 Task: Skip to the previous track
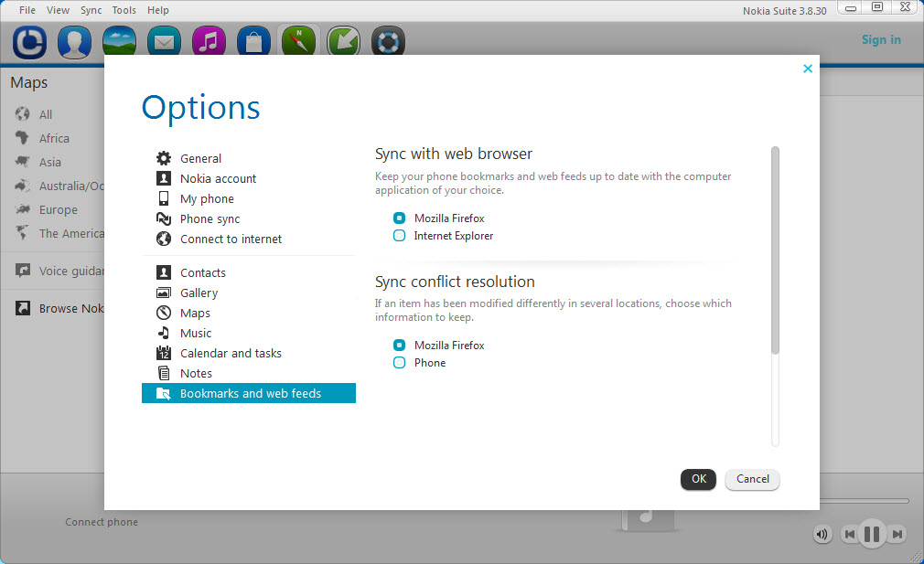(849, 535)
